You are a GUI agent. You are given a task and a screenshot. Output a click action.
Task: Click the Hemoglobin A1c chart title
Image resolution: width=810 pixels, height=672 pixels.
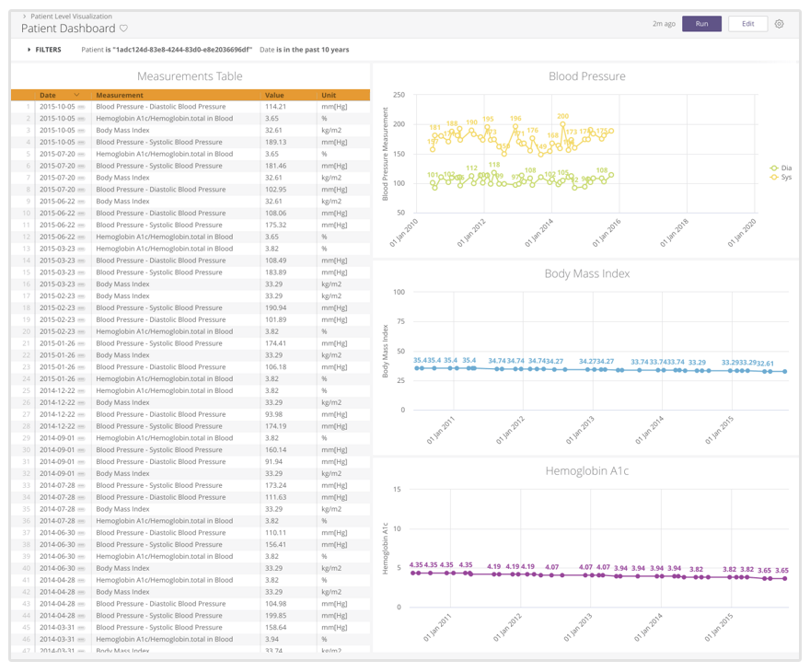pos(587,471)
